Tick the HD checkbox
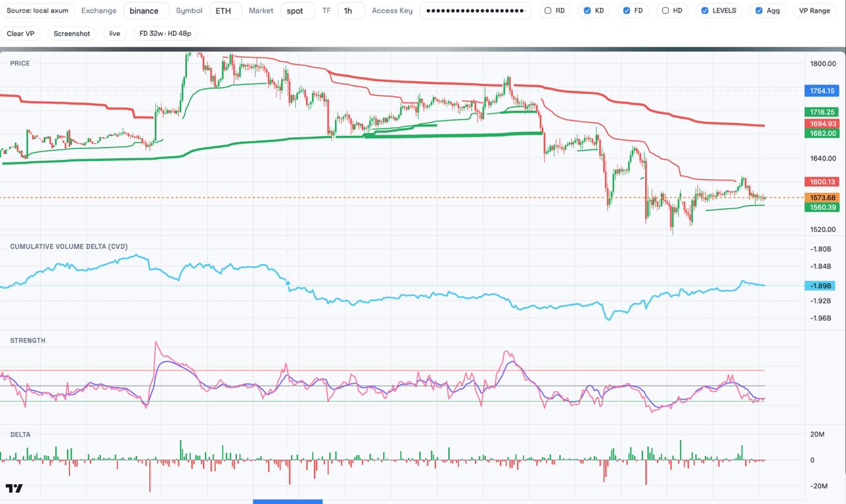Screen dimensions: 846x504 [x=666, y=11]
